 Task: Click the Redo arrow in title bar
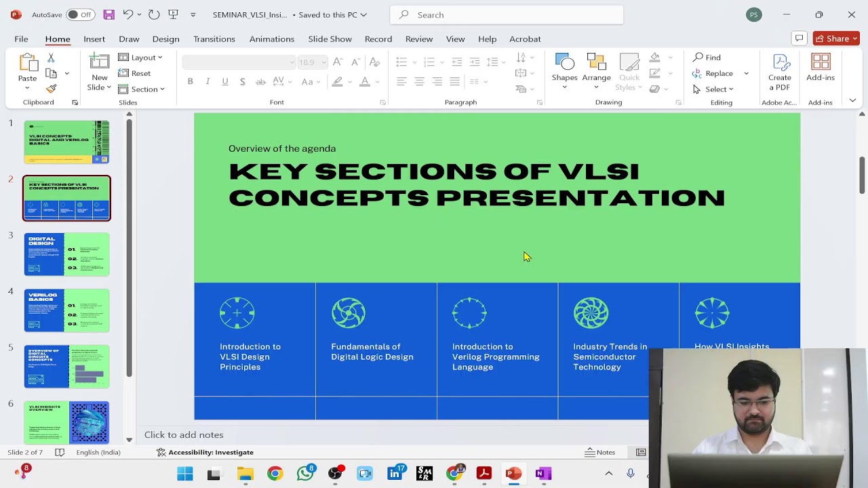pos(154,14)
